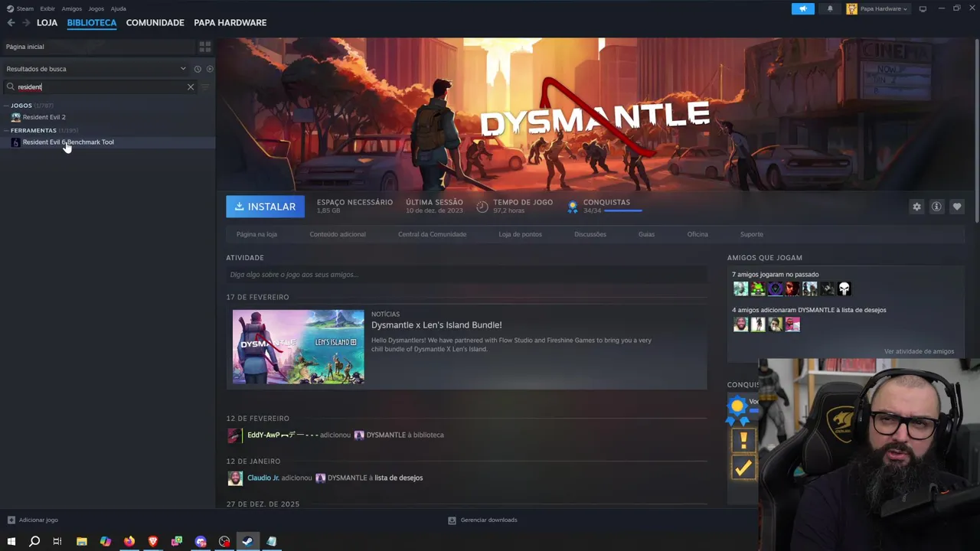Image resolution: width=980 pixels, height=551 pixels.
Task: Collapse the FERRAMENTAS category
Action: pos(34,130)
